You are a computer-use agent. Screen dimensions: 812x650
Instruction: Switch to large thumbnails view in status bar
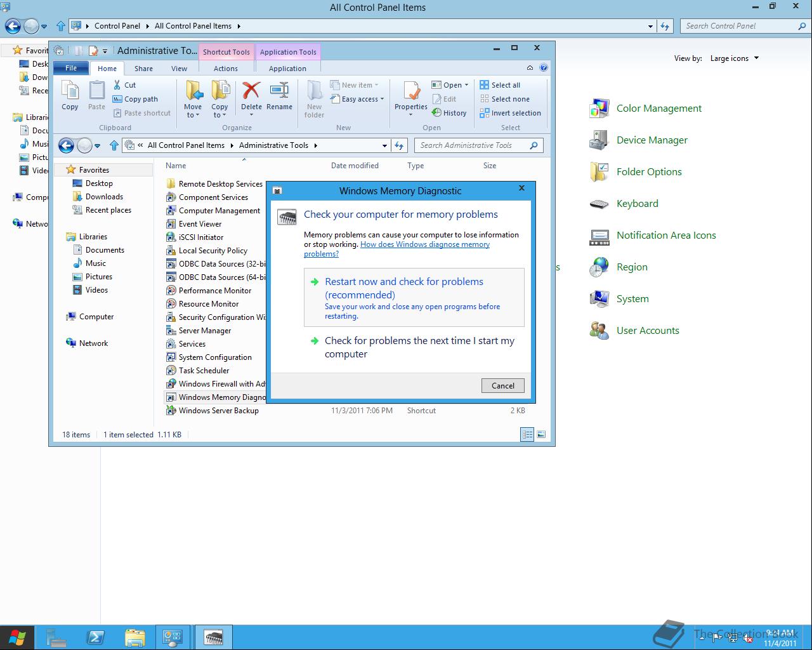(541, 435)
